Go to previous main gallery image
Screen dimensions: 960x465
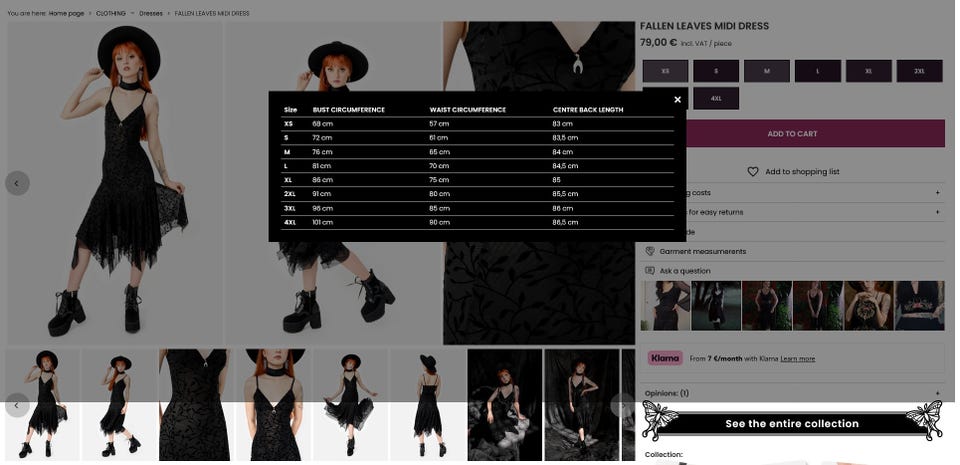17,183
